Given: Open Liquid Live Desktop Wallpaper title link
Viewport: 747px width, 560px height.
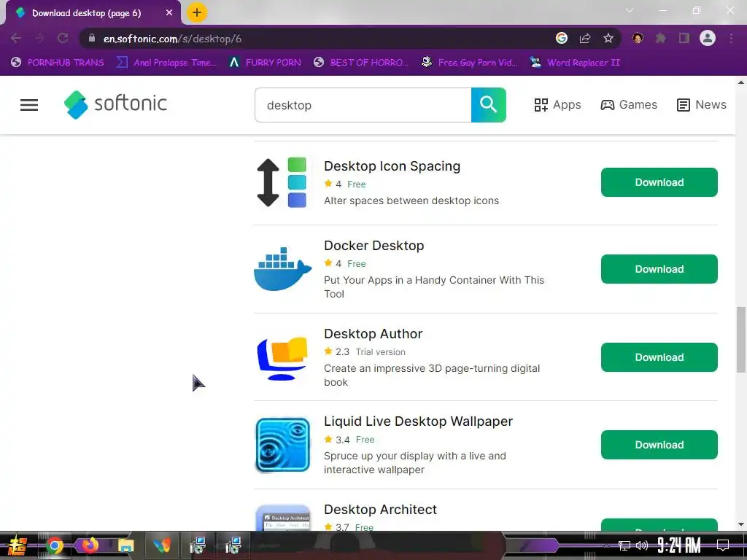Looking at the screenshot, I should tap(418, 421).
